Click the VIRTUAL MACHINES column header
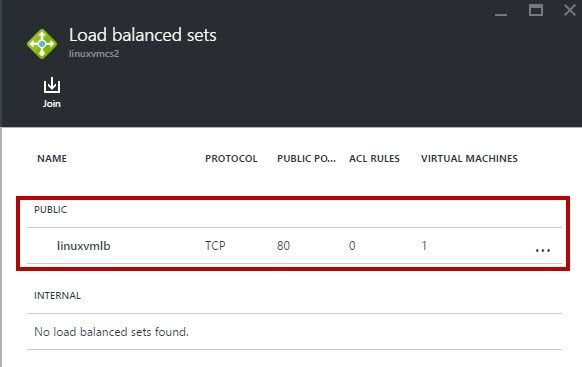This screenshot has height=367, width=582. 469,158
